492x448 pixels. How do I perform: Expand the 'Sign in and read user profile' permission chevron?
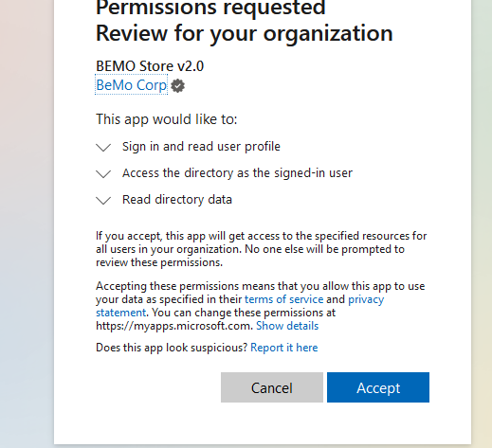coord(103,148)
